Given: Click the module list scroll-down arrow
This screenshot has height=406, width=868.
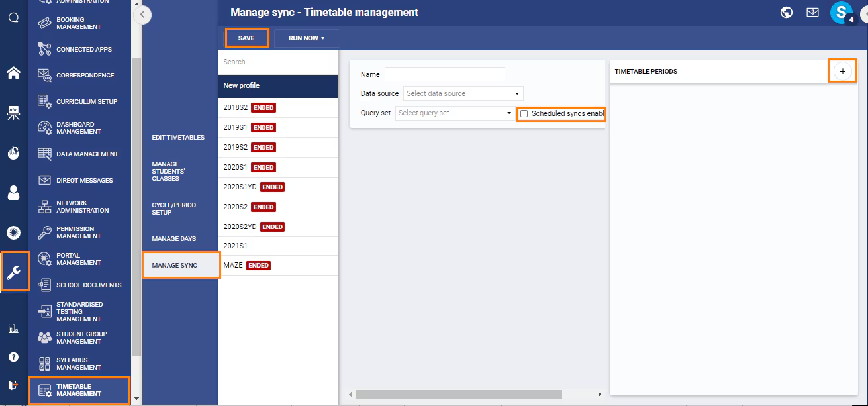Looking at the screenshot, I should tap(136, 399).
